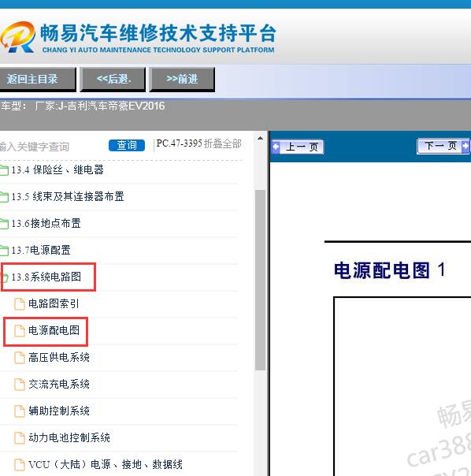
Task: Click the page icon beside 电源配电图
Action: pos(20,330)
